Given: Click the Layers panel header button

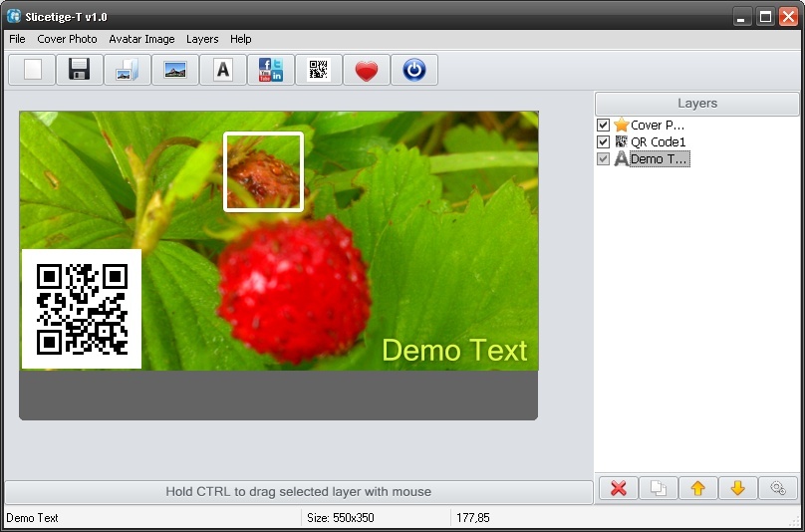Looking at the screenshot, I should pyautogui.click(x=697, y=104).
